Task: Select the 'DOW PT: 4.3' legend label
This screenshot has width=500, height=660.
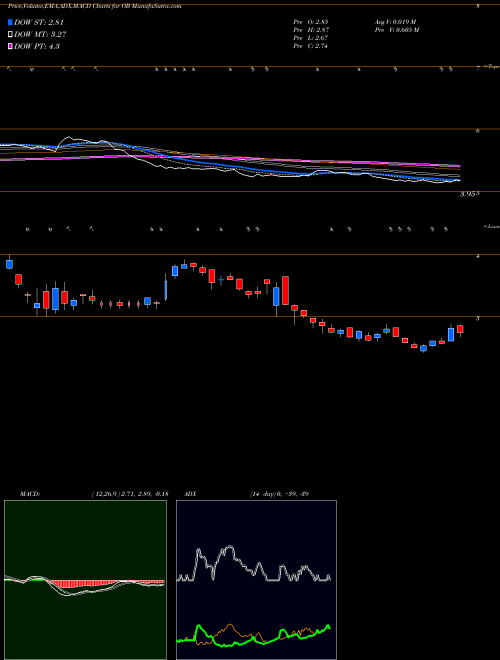Action: click(37, 46)
